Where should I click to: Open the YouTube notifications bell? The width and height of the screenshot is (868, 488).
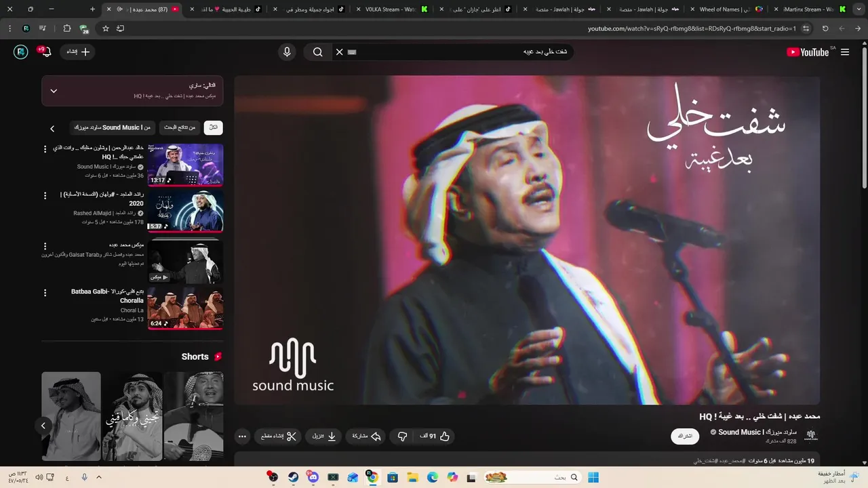point(45,52)
